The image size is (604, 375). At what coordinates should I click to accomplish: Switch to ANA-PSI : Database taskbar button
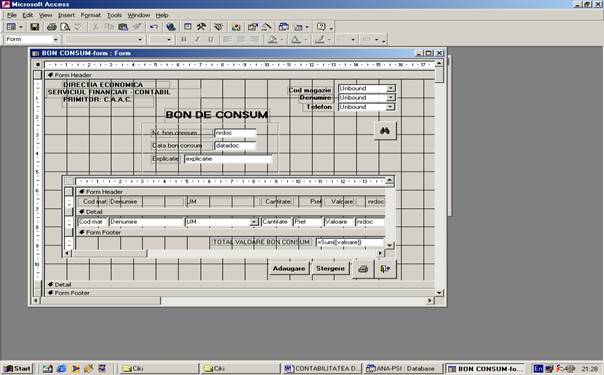tap(403, 368)
